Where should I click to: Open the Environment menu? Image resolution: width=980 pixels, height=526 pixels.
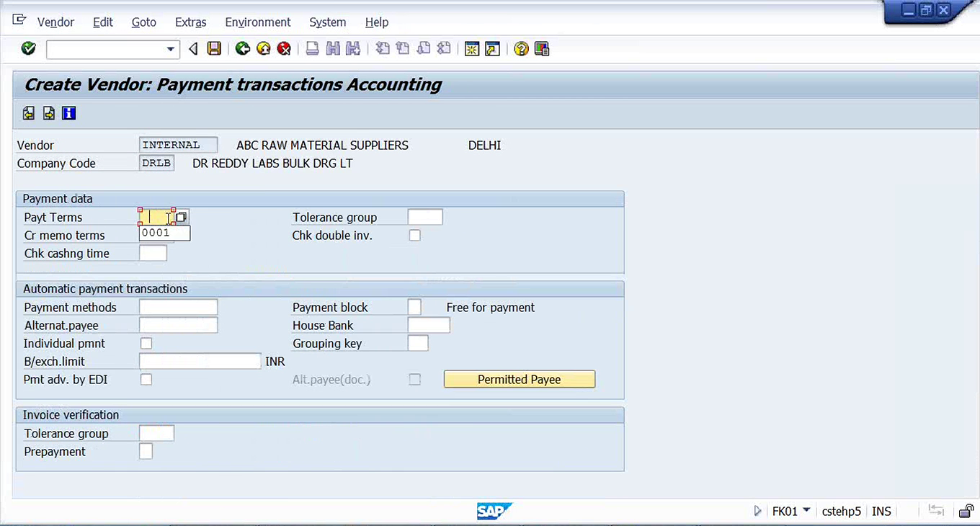[x=258, y=22]
